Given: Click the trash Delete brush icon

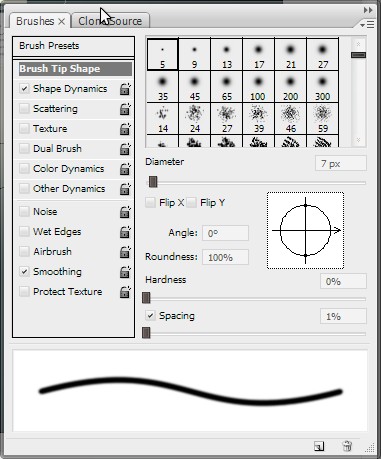Looking at the screenshot, I should click(x=347, y=446).
